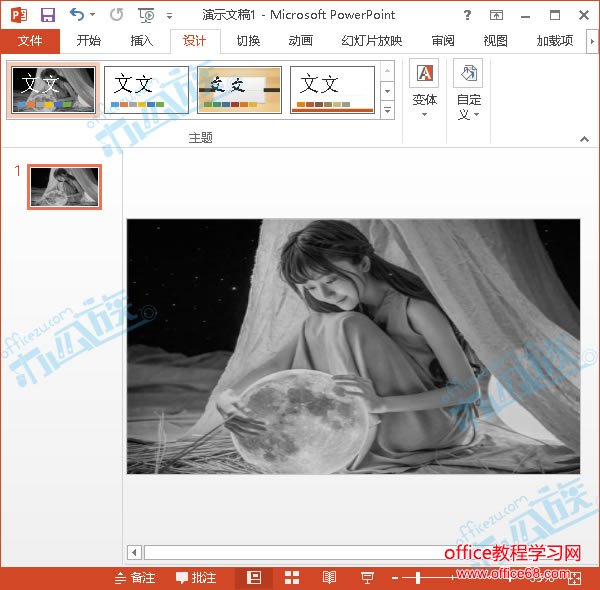Click the horizontal scrollbar track
The image size is (600, 590).
pos(295,552)
